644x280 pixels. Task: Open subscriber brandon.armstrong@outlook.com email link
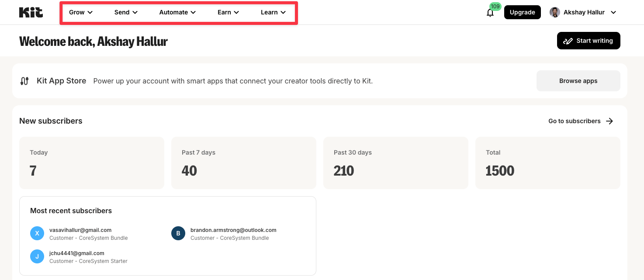click(x=233, y=230)
